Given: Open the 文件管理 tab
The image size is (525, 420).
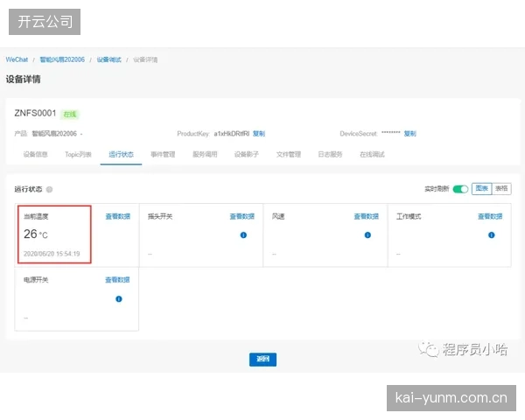Looking at the screenshot, I should pos(289,154).
